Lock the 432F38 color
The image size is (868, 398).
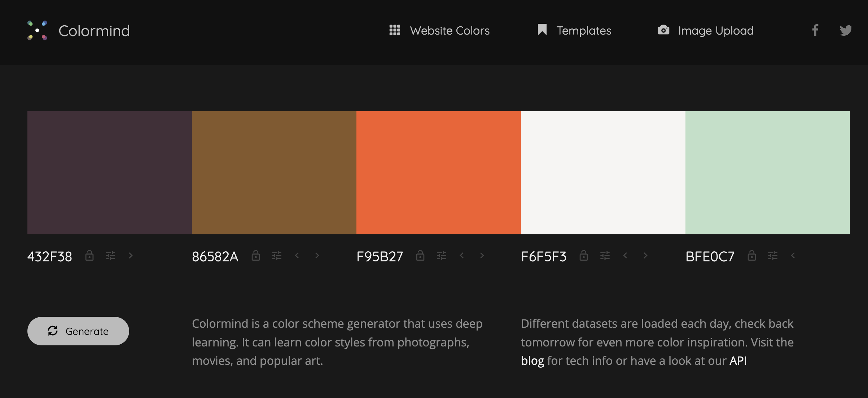click(x=89, y=256)
